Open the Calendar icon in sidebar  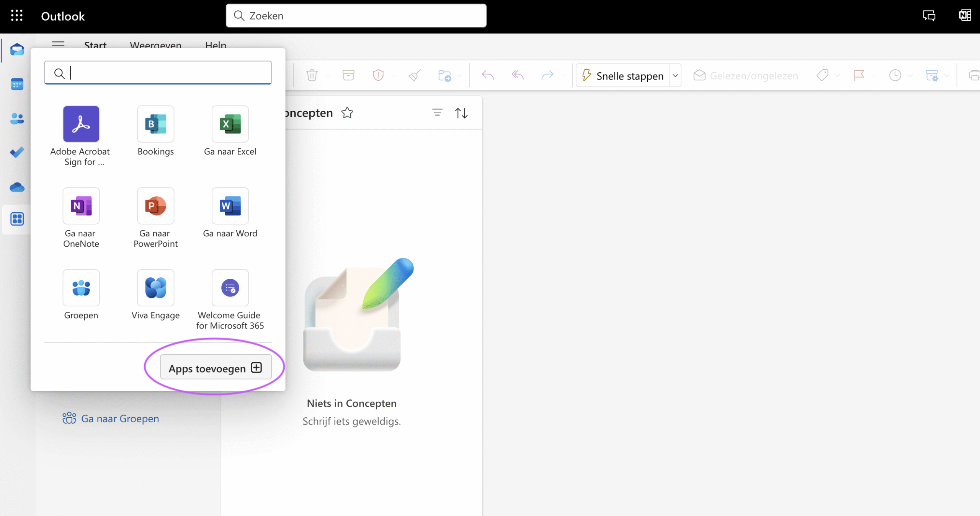(x=17, y=84)
